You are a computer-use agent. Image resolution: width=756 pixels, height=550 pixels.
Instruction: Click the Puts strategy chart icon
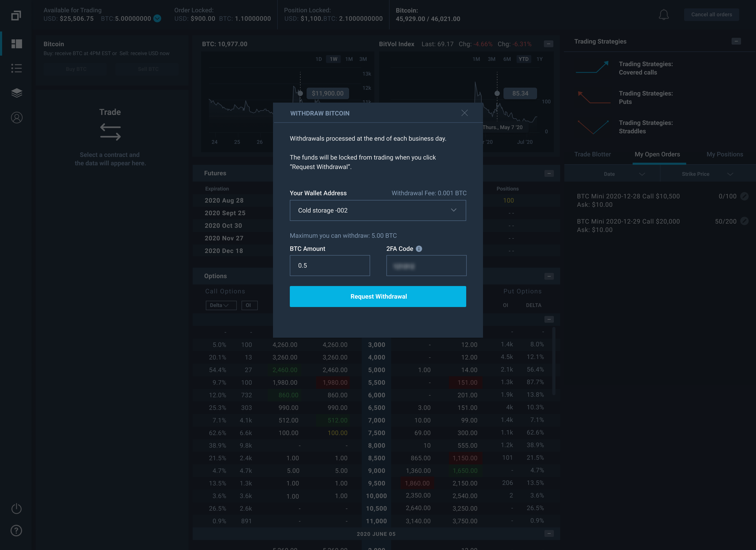tap(594, 97)
